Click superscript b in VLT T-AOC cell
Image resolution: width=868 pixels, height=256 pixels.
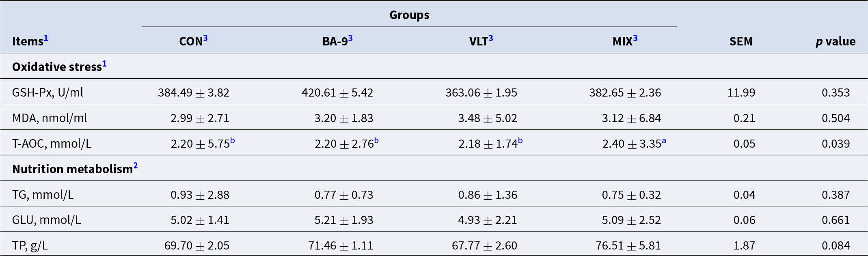click(520, 141)
